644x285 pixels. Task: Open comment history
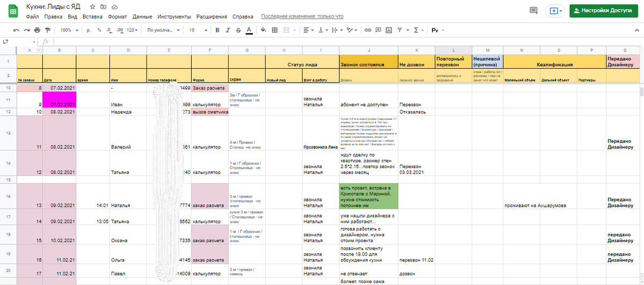pyautogui.click(x=533, y=10)
